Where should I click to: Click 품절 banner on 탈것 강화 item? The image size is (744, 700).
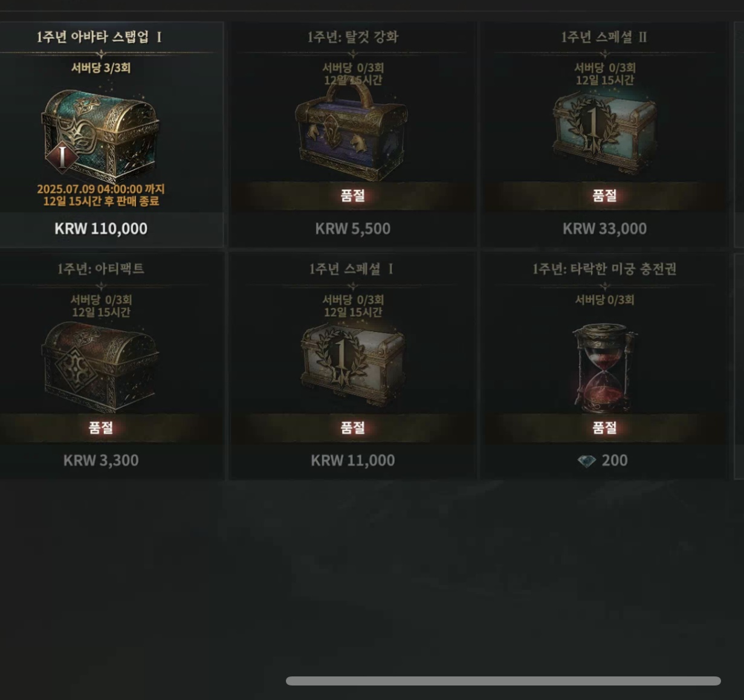[352, 196]
